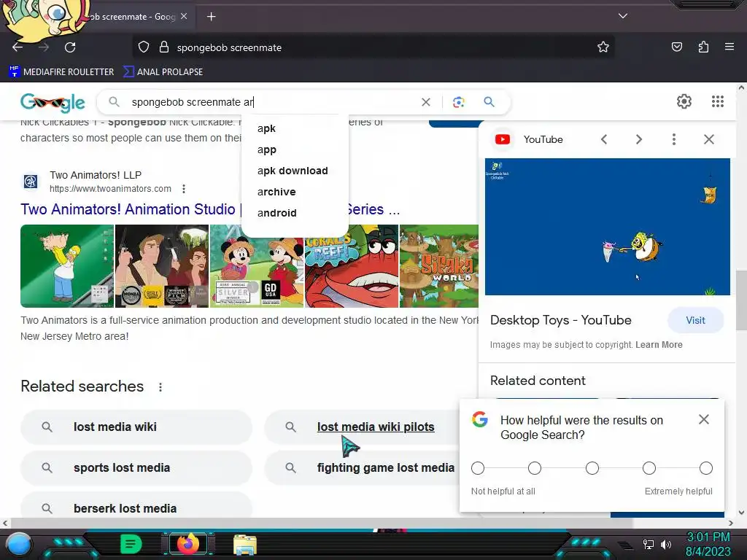Click the YouTube source icon in panel
This screenshot has width=747, height=560.
[x=502, y=139]
